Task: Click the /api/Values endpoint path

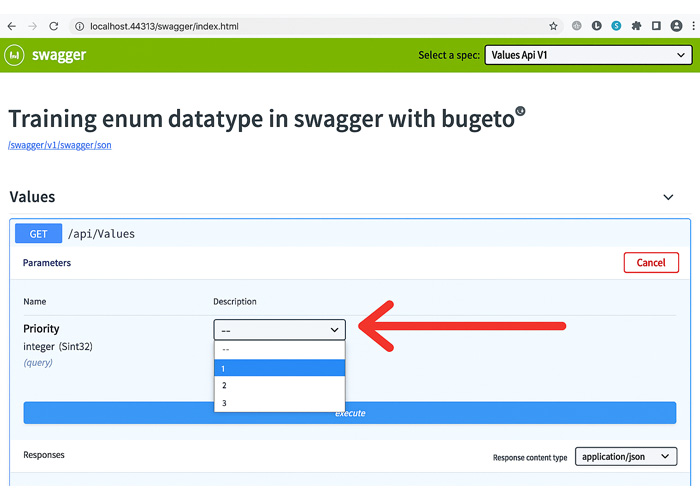Action: 101,234
